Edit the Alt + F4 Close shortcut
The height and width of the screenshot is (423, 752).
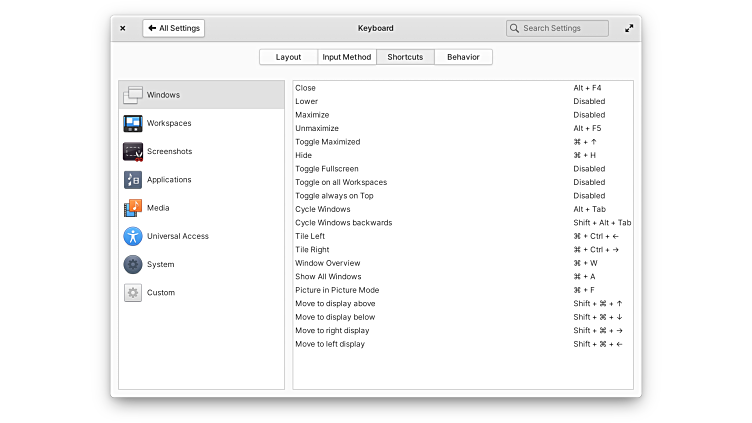(587, 88)
